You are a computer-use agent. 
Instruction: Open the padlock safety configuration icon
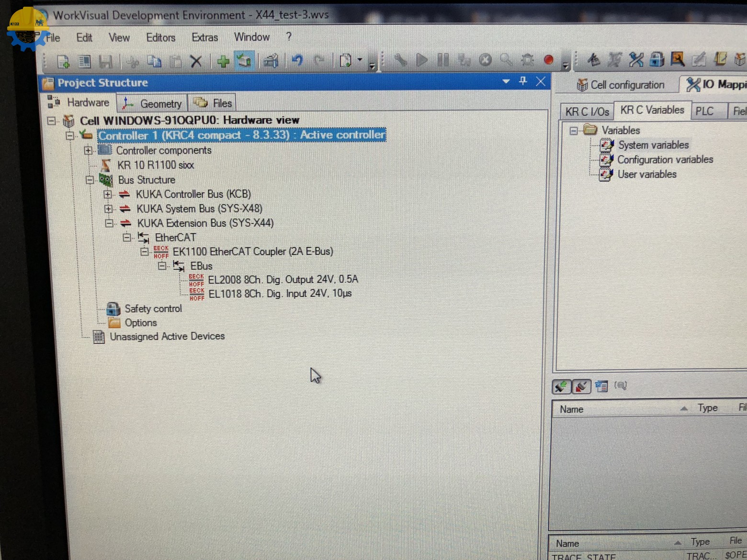657,59
